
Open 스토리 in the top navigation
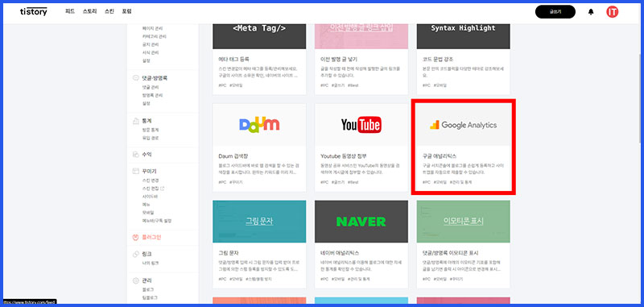(x=89, y=11)
